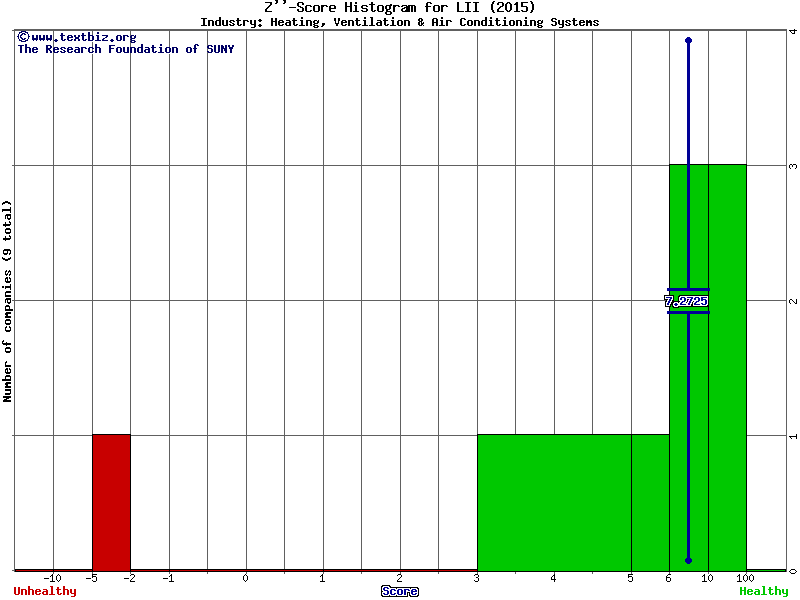Click the right y-axis tick label '2'
This screenshot has height=600, width=800.
[793, 302]
